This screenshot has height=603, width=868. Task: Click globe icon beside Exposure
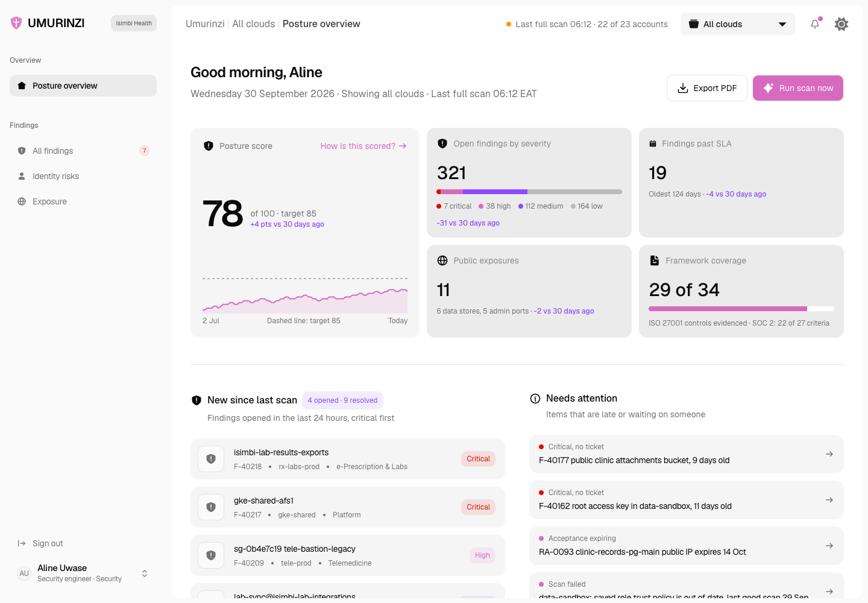point(22,201)
